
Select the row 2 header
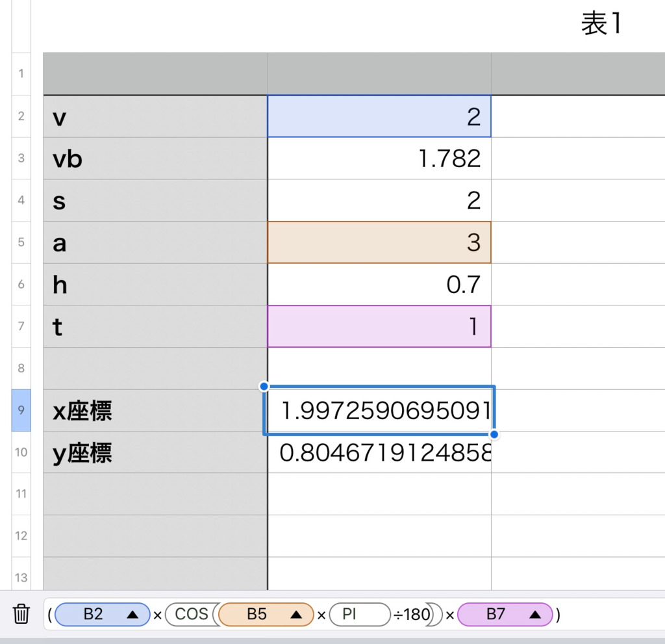pos(21,116)
